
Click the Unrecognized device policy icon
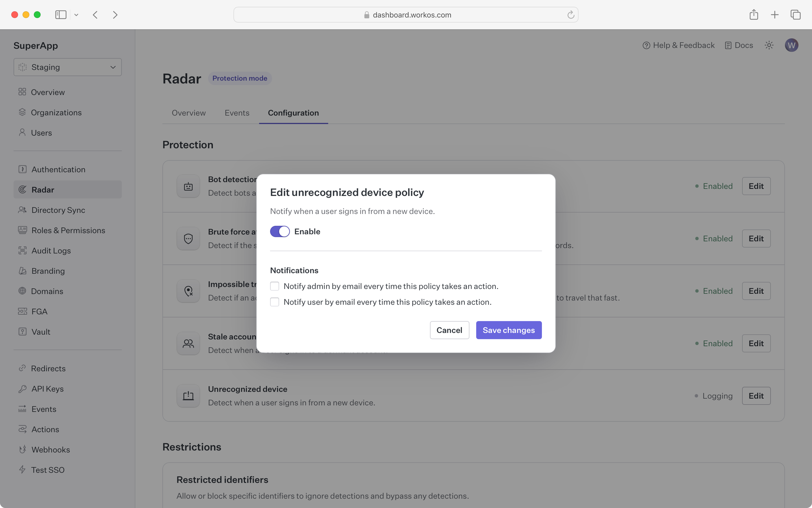188,396
